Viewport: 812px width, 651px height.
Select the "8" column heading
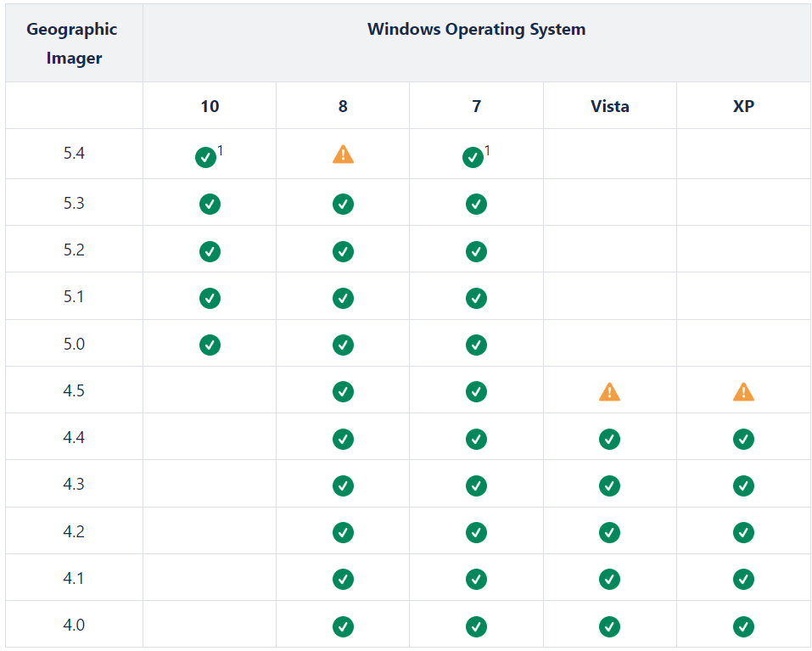[x=343, y=106]
